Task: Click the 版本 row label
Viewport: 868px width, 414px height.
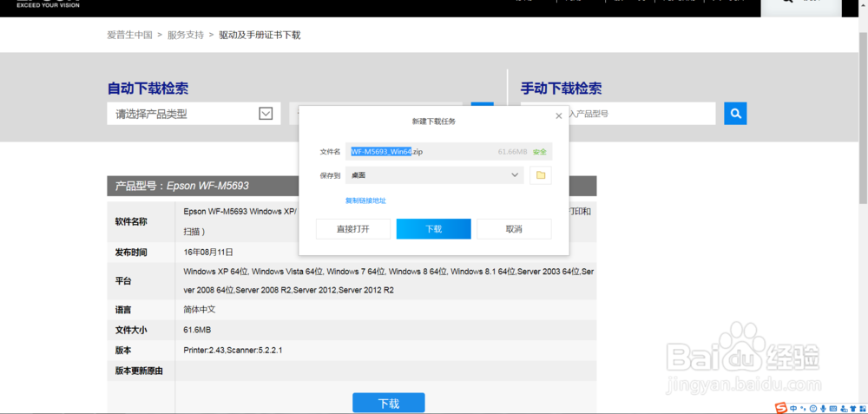Action: pos(123,351)
